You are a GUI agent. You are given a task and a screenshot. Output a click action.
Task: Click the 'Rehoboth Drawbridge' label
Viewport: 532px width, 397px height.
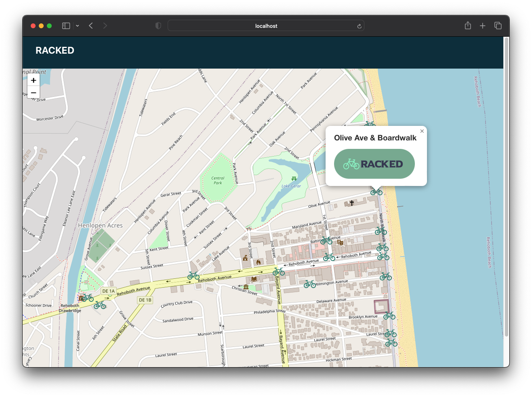(x=70, y=308)
